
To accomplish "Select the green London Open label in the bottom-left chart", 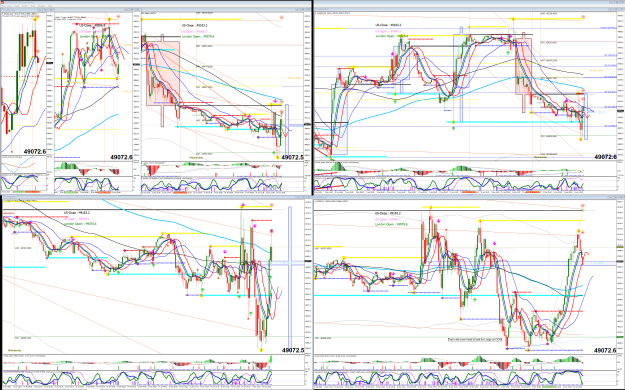I will (x=80, y=224).
